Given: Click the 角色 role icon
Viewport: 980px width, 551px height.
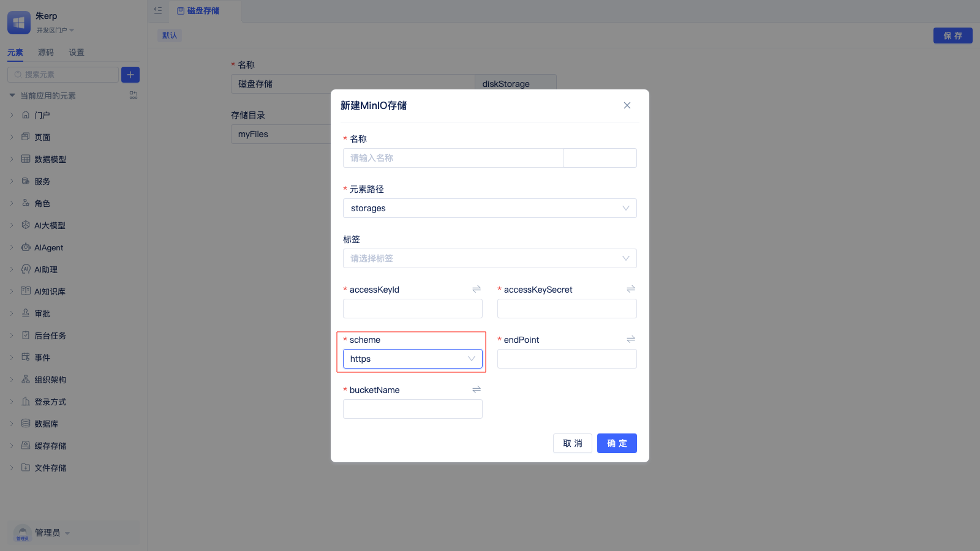Looking at the screenshot, I should pos(26,203).
